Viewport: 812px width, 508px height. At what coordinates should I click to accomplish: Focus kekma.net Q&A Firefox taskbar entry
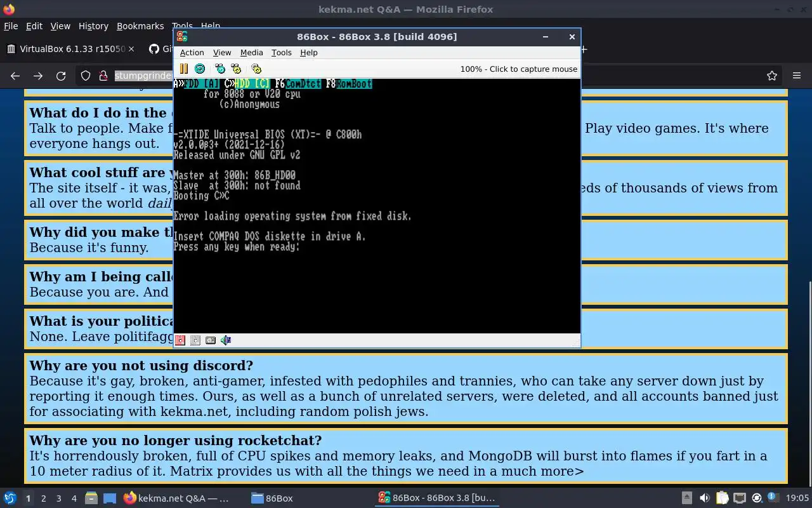click(x=178, y=498)
